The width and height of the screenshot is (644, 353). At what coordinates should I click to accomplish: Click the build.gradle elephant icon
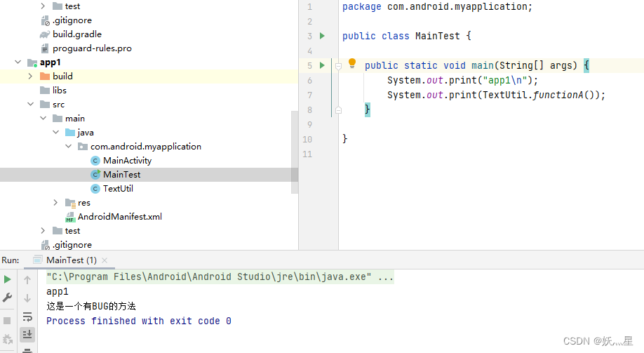[x=45, y=34]
